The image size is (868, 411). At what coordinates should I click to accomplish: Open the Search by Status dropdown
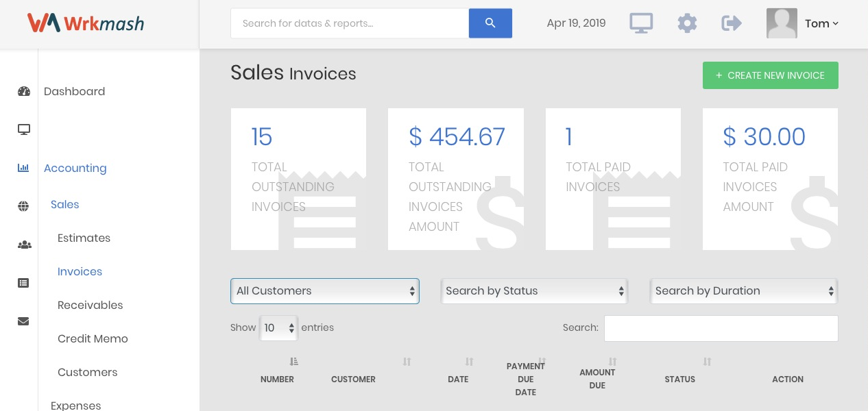[x=534, y=291]
